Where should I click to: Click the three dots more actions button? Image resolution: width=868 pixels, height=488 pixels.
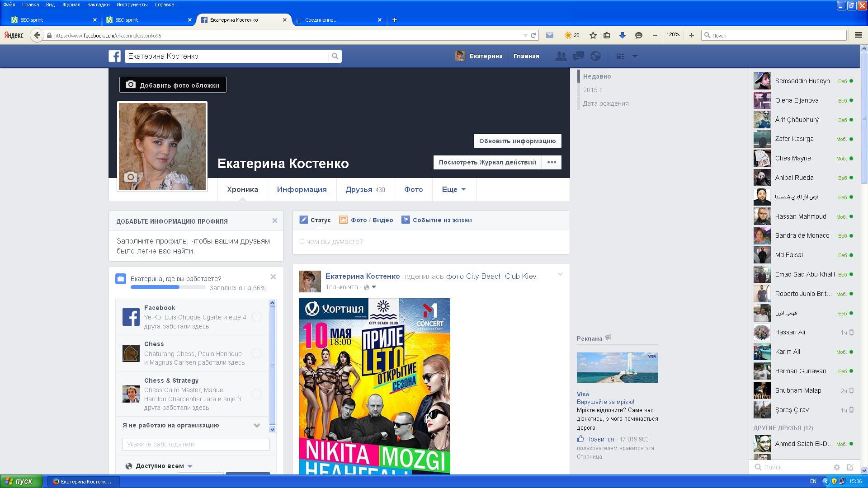pyautogui.click(x=552, y=162)
